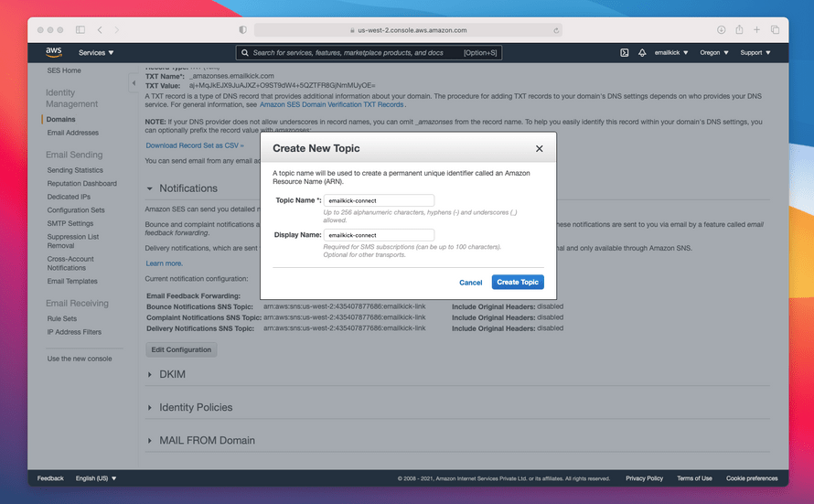Image resolution: width=814 pixels, height=504 pixels.
Task: Click Use the new console link
Action: 80,359
